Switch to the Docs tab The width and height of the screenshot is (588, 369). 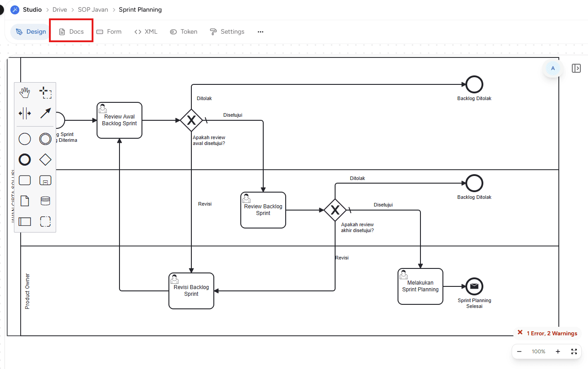(x=71, y=32)
